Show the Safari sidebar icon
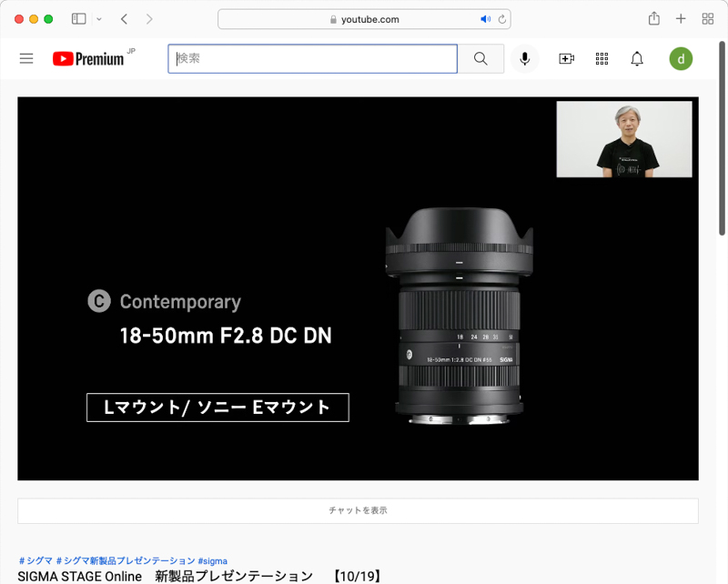This screenshot has height=584, width=728. [x=78, y=18]
